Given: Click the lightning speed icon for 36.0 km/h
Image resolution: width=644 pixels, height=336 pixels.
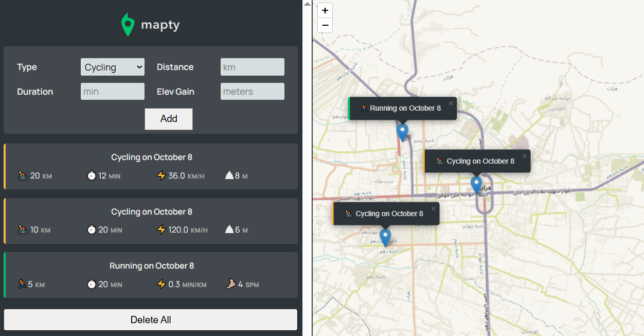Looking at the screenshot, I should pos(161,176).
